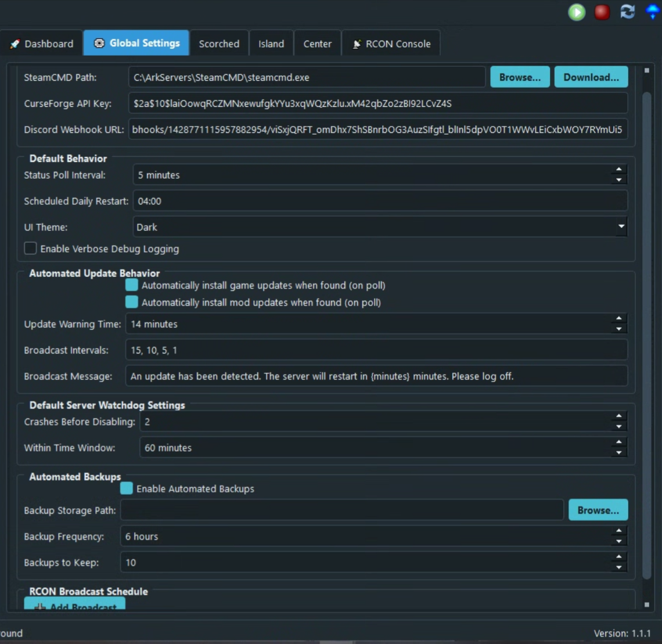Click the RCON Console tab icon

coord(357,44)
